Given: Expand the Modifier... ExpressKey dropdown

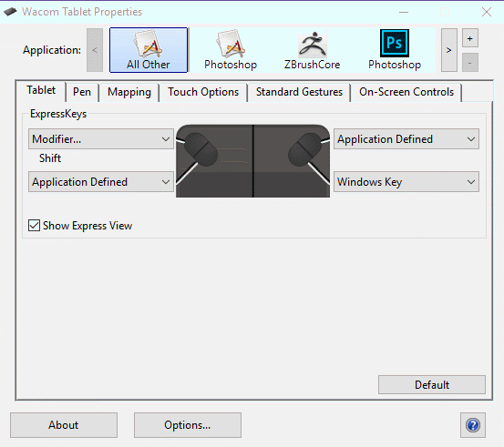Looking at the screenshot, I should pos(101,139).
